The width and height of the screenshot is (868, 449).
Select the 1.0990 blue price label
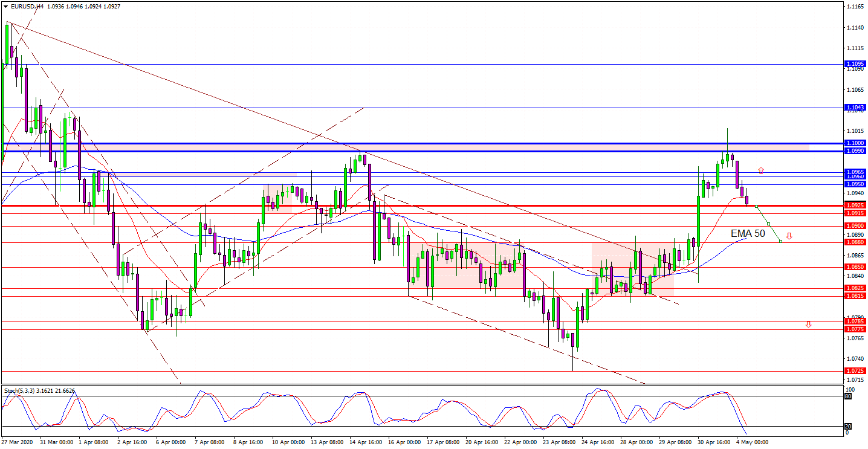[x=855, y=150]
